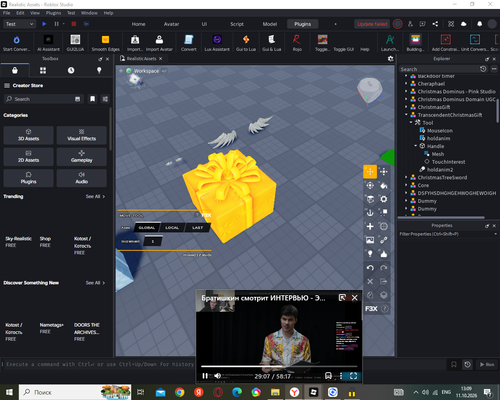The height and width of the screenshot is (400, 500).
Task: Open the Toolbox Recent clock tab
Action: click(x=71, y=70)
